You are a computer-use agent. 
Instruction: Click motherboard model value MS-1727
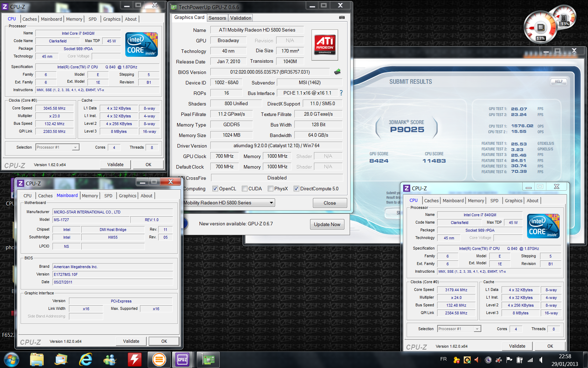(x=91, y=220)
